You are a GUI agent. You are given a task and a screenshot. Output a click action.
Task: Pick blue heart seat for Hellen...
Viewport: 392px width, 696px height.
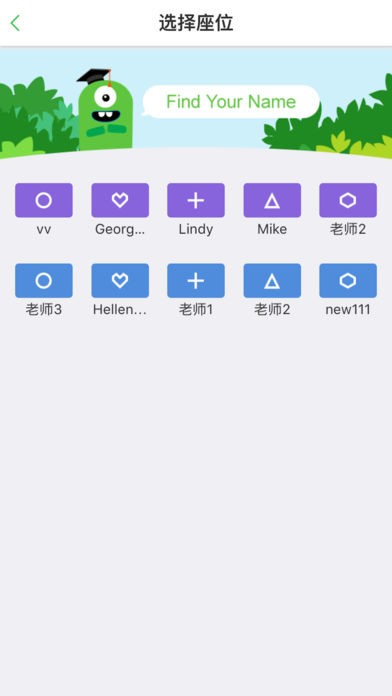(x=120, y=281)
